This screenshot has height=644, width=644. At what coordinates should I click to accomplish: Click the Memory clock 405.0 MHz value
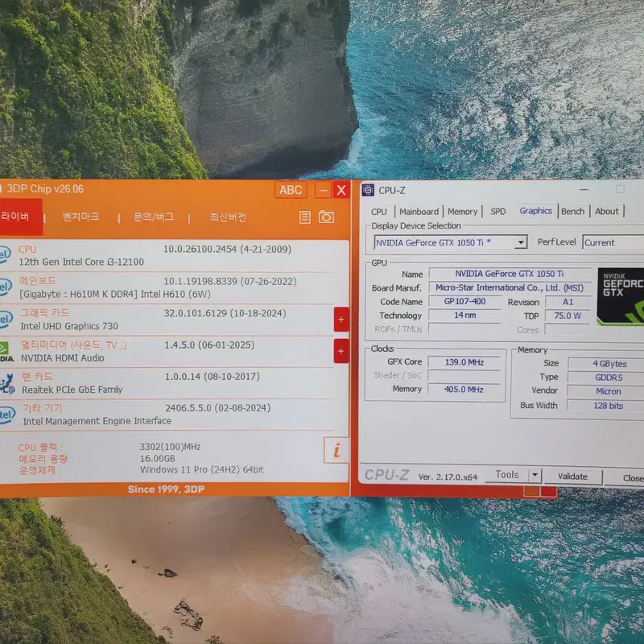pos(464,389)
